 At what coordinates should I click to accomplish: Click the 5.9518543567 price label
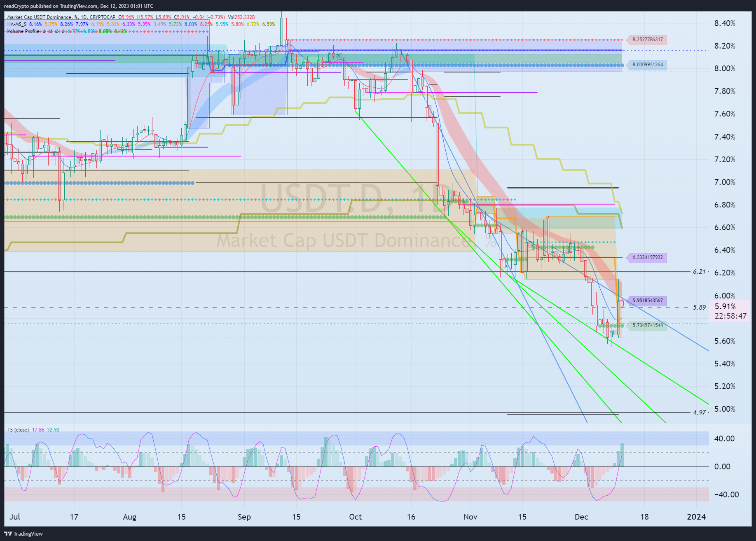pos(648,301)
